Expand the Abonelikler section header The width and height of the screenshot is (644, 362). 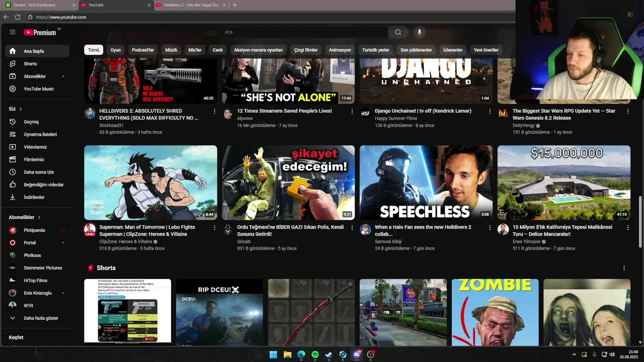25,217
